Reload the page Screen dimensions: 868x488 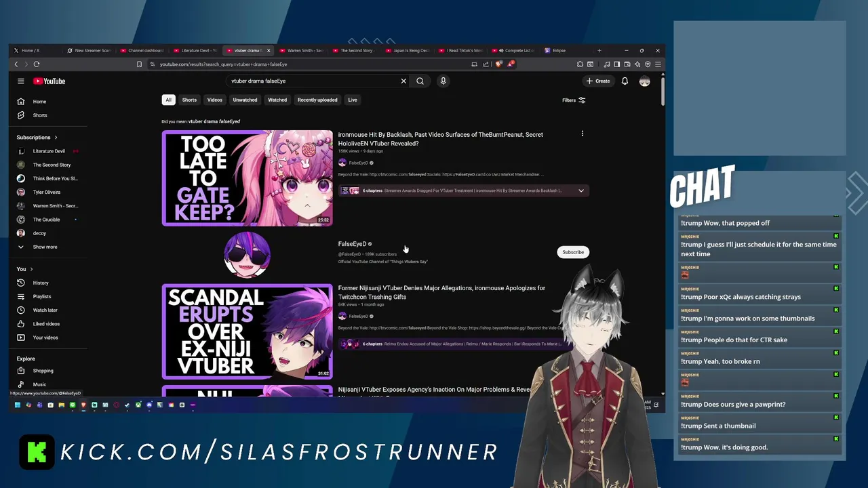[x=37, y=64]
